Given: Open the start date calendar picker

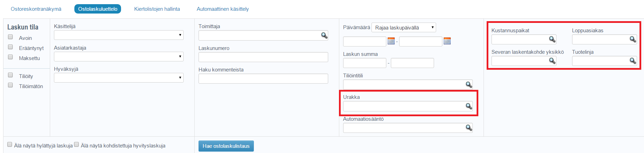Looking at the screenshot, I should tap(391, 41).
